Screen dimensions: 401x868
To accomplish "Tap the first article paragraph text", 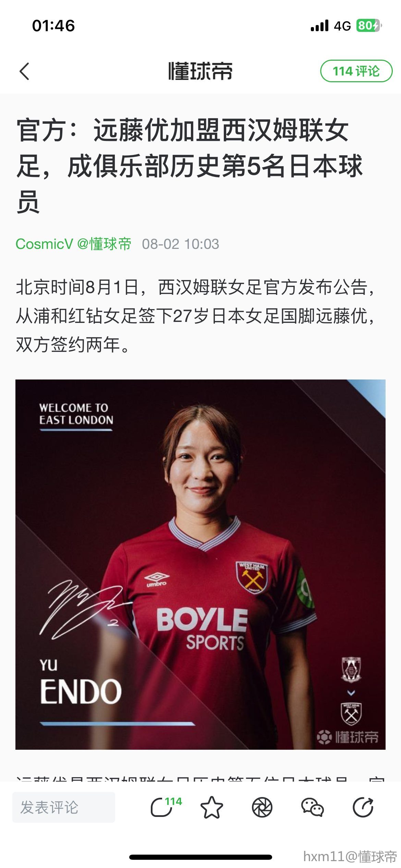I will pyautogui.click(x=195, y=316).
